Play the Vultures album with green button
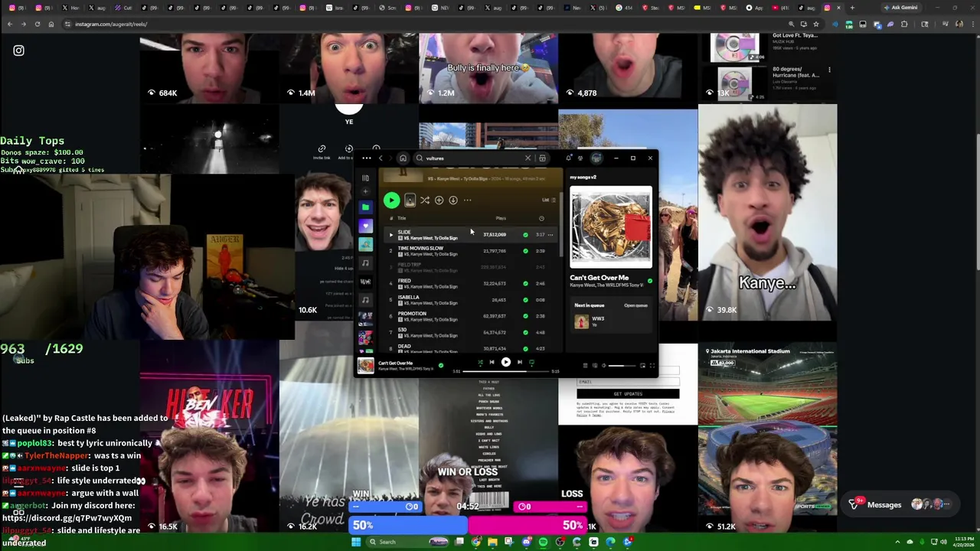 point(391,200)
